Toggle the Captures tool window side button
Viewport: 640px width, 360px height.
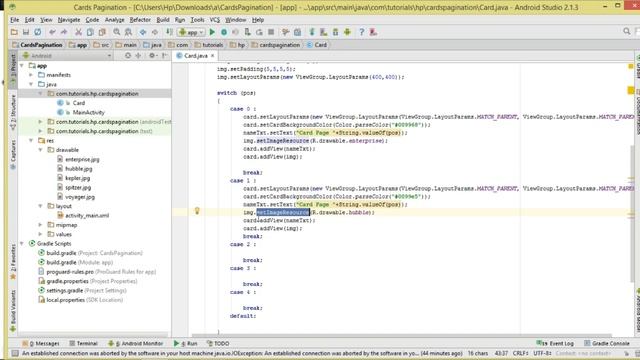click(13, 154)
